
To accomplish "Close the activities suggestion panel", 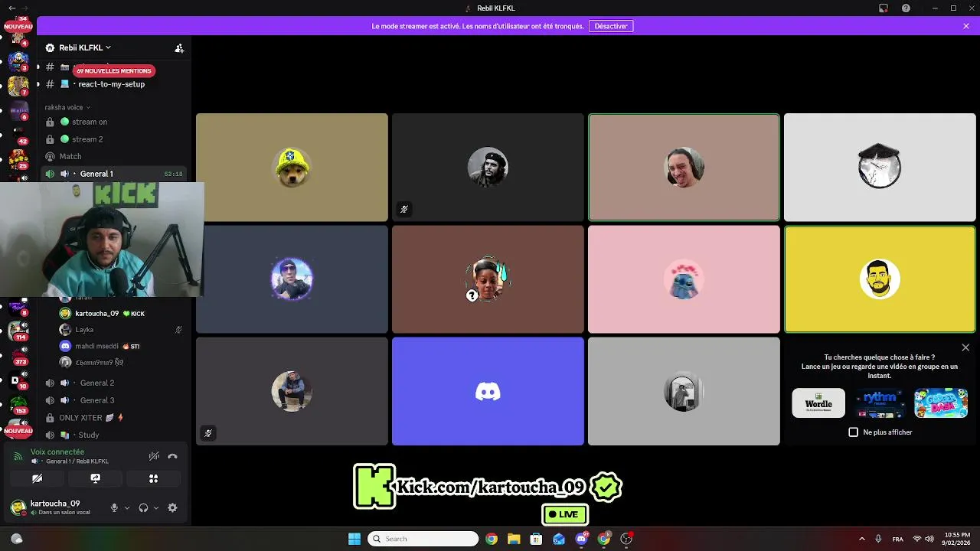I will (965, 347).
